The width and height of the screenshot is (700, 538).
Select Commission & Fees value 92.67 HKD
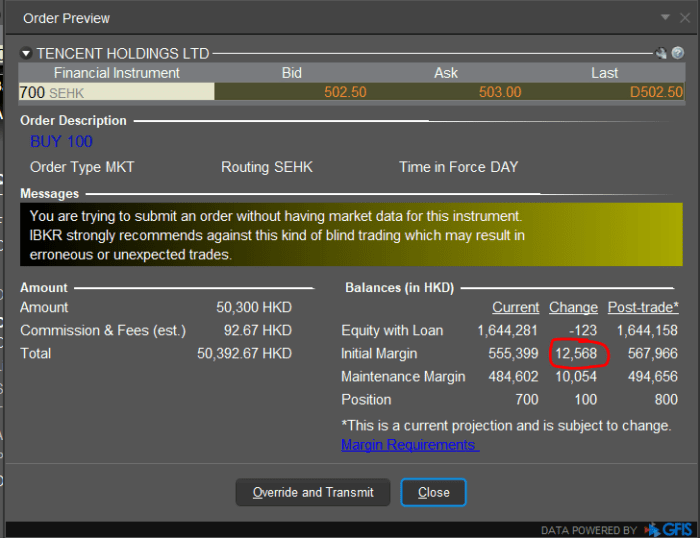pyautogui.click(x=258, y=330)
